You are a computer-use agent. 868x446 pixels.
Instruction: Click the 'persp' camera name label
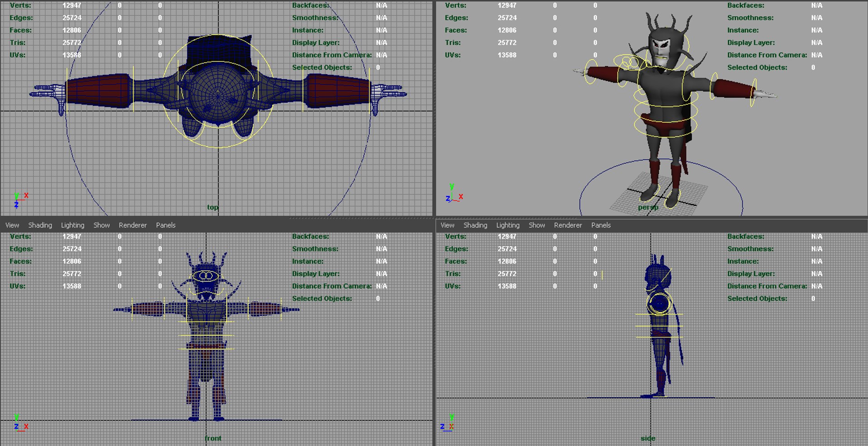(648, 207)
